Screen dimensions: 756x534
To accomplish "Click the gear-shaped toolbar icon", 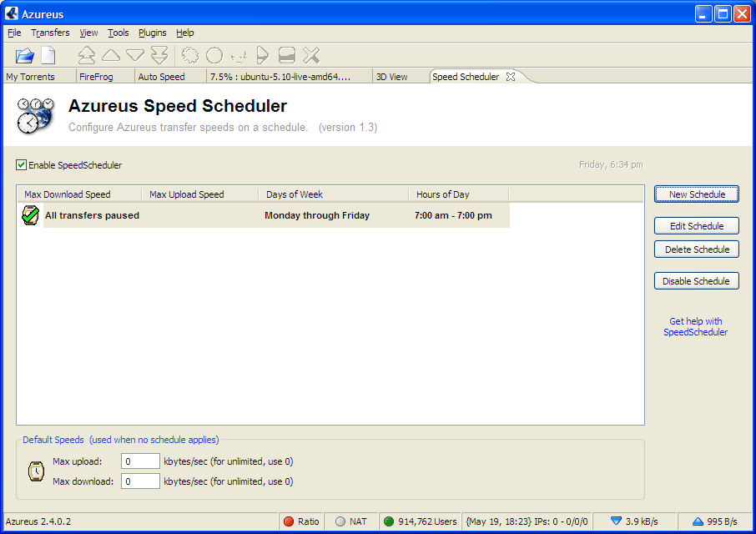I will coord(190,55).
